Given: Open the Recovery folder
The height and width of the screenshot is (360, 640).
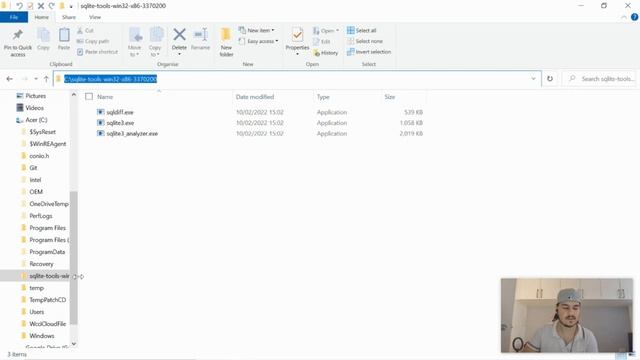Looking at the screenshot, I should [41, 264].
